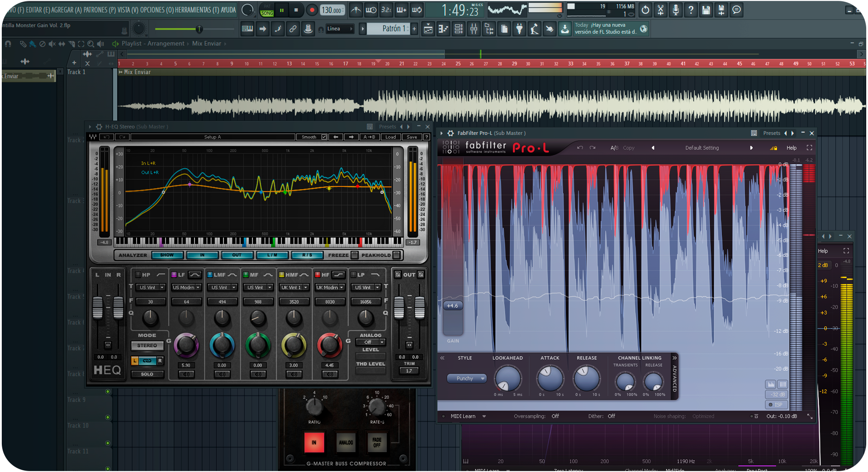Toggle the PEAKHOLD checkbox in H-EQ
868x472 pixels.
point(396,255)
